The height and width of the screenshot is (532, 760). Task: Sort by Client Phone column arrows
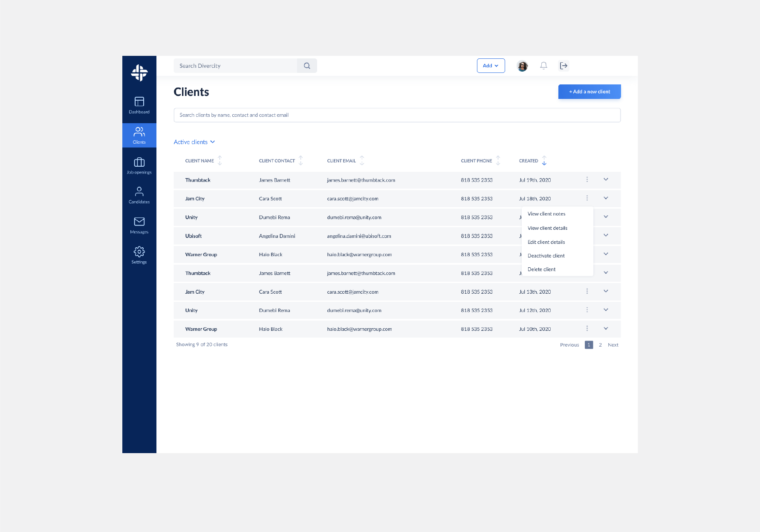point(498,161)
